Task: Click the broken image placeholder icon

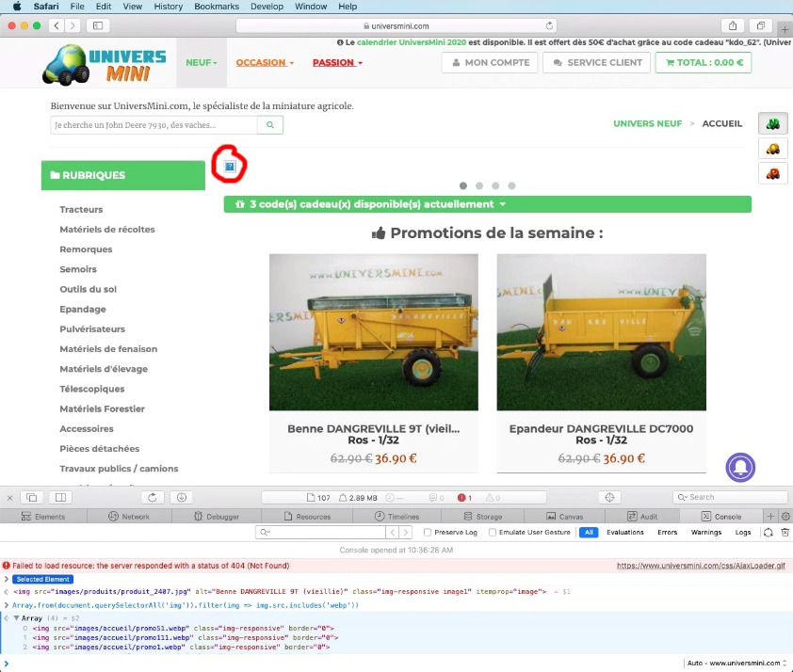Action: coord(230,167)
